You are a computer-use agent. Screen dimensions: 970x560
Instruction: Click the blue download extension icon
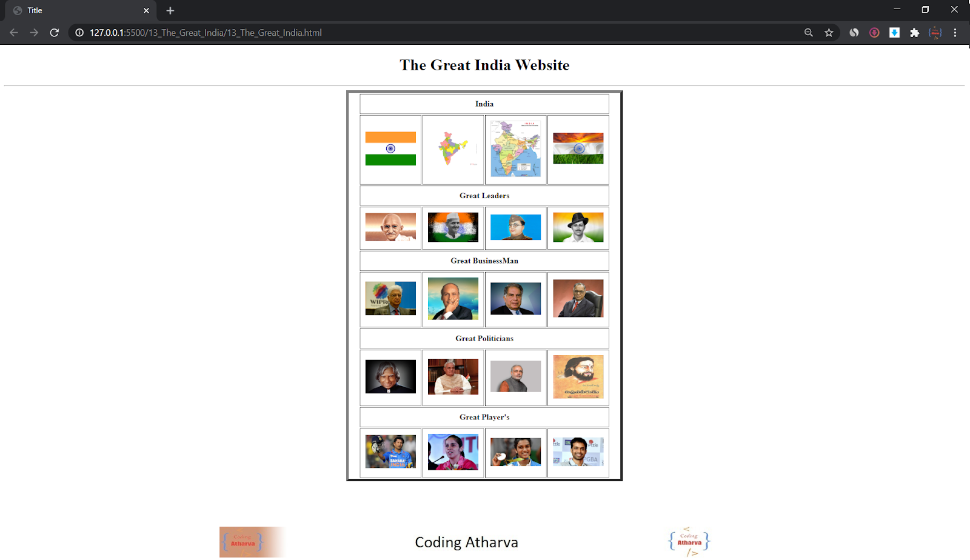894,33
